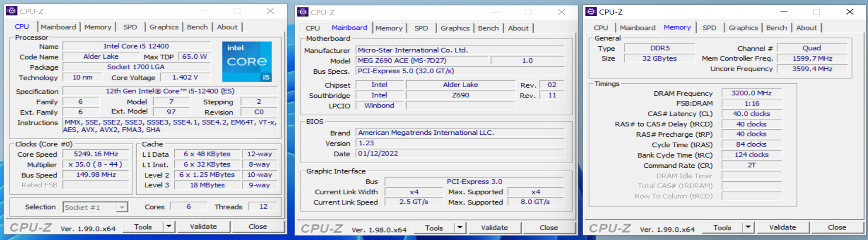The width and height of the screenshot is (868, 240).
Task: Click Tools button in left window
Action: 143,226
